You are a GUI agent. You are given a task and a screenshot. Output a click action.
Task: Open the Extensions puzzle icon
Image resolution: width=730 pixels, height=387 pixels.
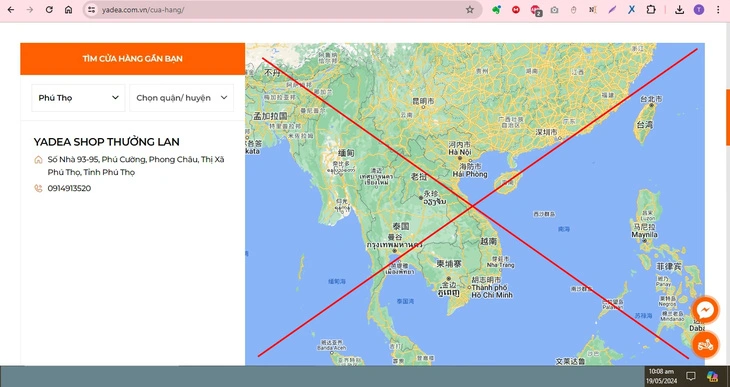651,9
